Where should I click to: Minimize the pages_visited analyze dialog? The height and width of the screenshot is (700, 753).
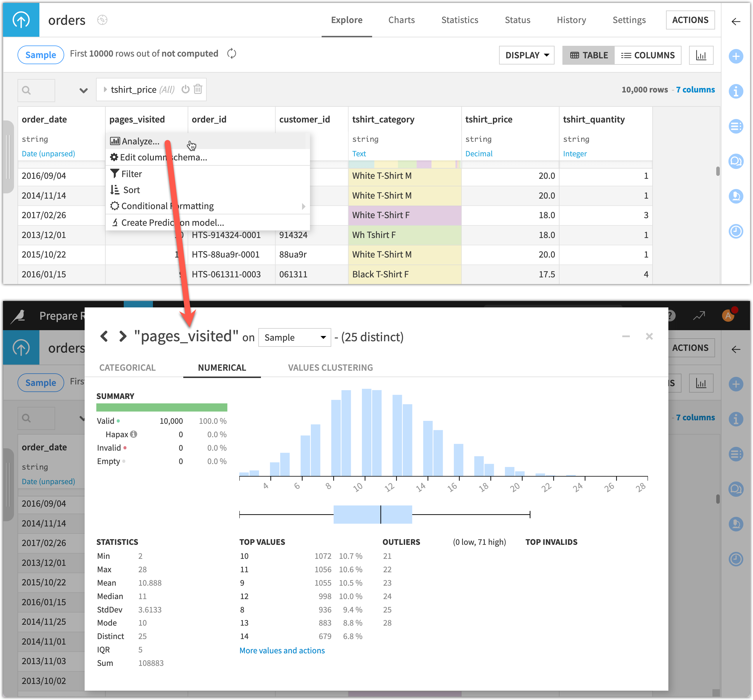coord(626,336)
